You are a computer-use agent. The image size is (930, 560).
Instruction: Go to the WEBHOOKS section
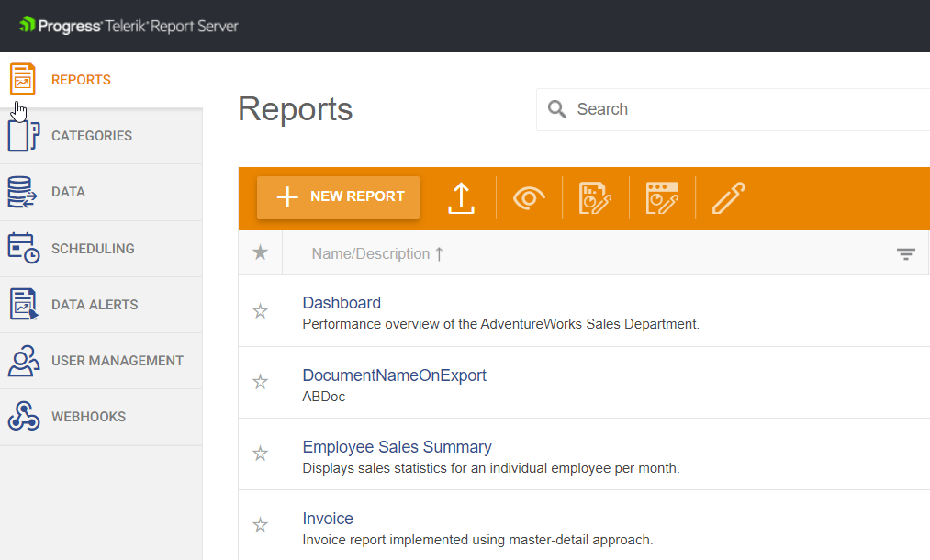89,417
